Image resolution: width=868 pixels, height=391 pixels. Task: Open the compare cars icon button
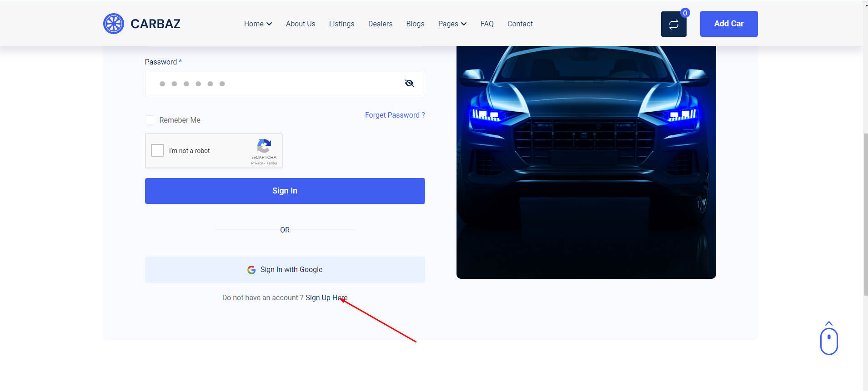click(673, 25)
